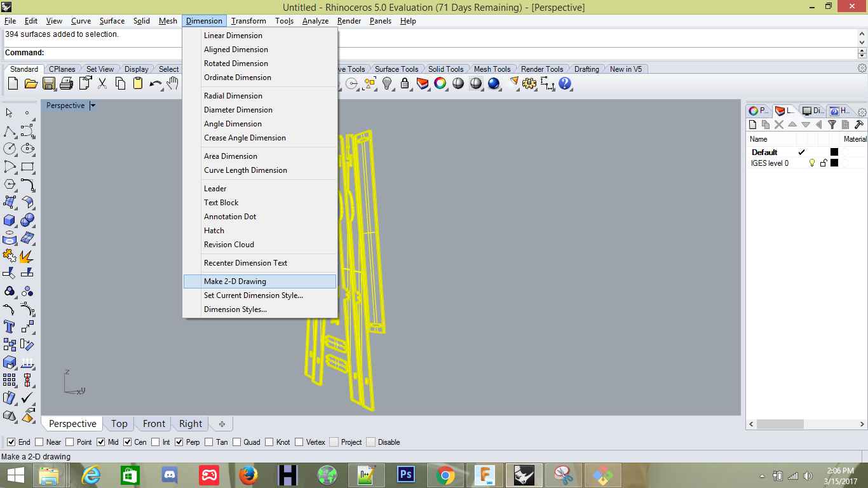The image size is (868, 488).
Task: Click the Print icon in Standard toolbar
Action: pos(66,83)
